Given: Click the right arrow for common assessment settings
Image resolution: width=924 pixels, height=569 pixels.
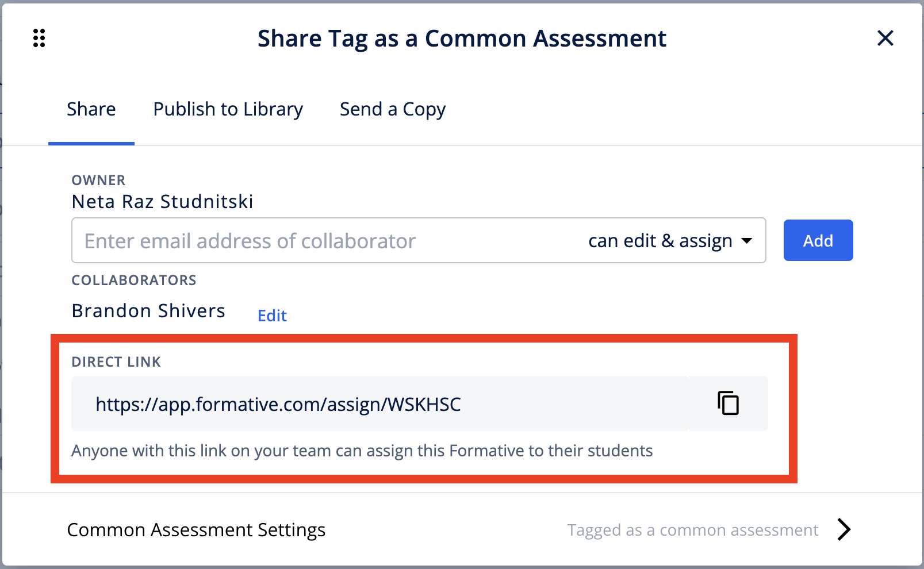Looking at the screenshot, I should 843,529.
